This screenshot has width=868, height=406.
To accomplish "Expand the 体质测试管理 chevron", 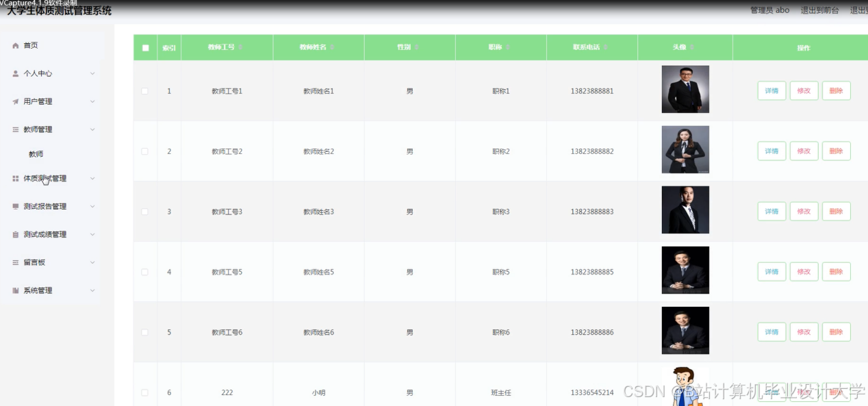I will [x=92, y=179].
